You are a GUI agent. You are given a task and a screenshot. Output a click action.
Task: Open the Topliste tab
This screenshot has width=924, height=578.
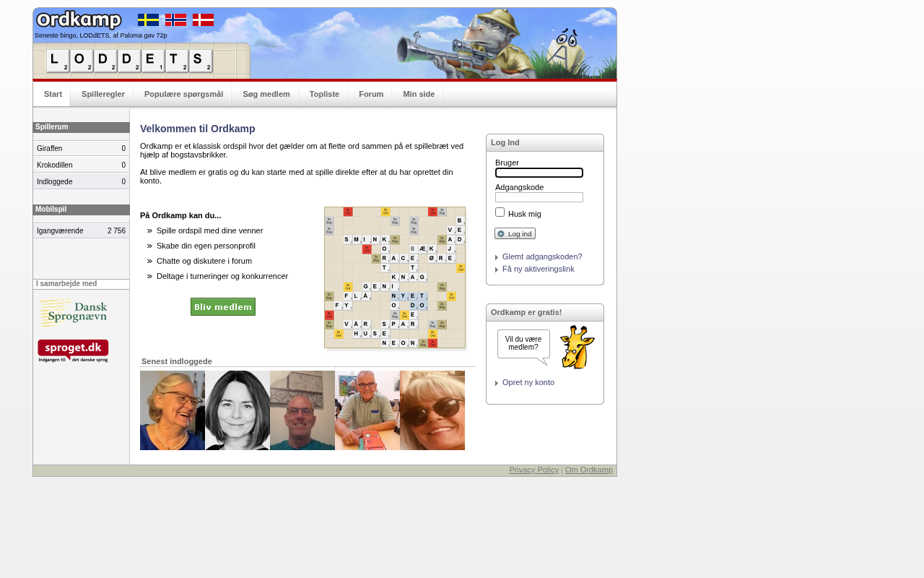[x=324, y=95]
